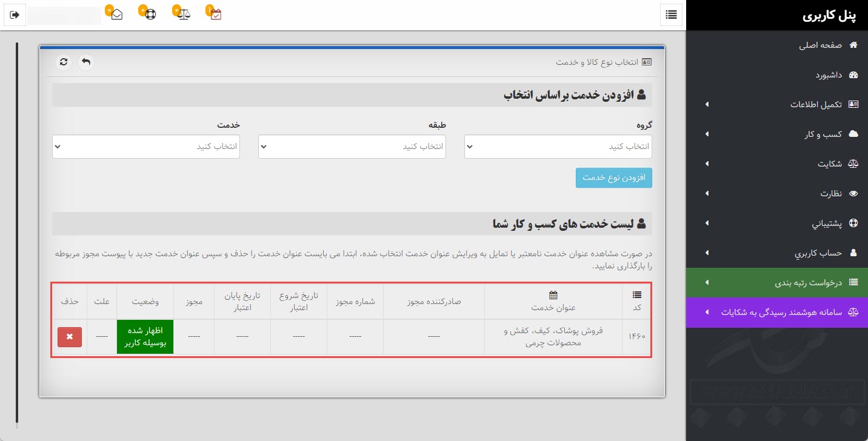Go to صفحه اصلی menu item
The image size is (868, 441).
coord(777,45)
